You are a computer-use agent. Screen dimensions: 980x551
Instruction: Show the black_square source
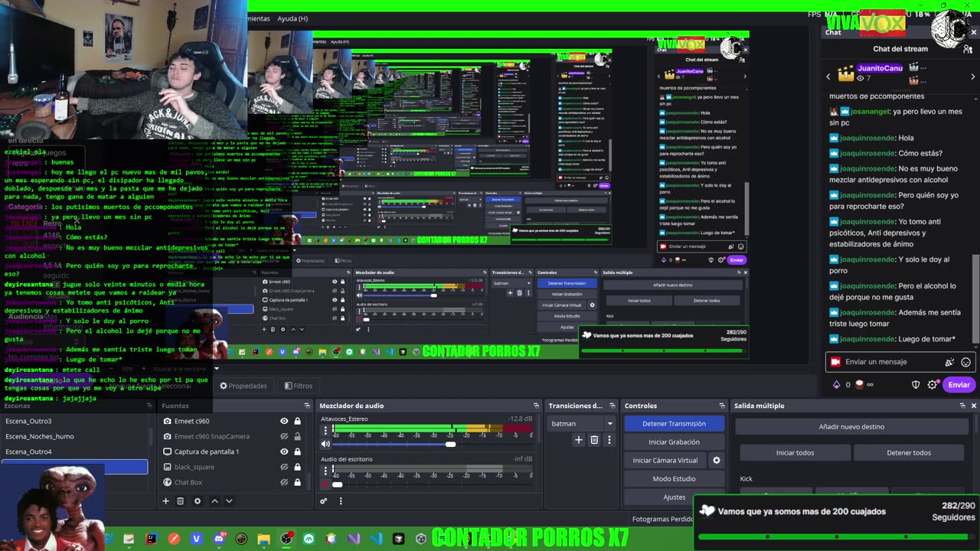(x=284, y=467)
